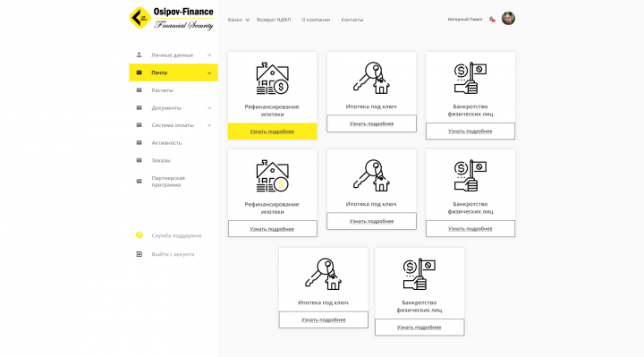Click Узнать подробнее under second-row Рефинансирование ипотеки

(x=272, y=229)
